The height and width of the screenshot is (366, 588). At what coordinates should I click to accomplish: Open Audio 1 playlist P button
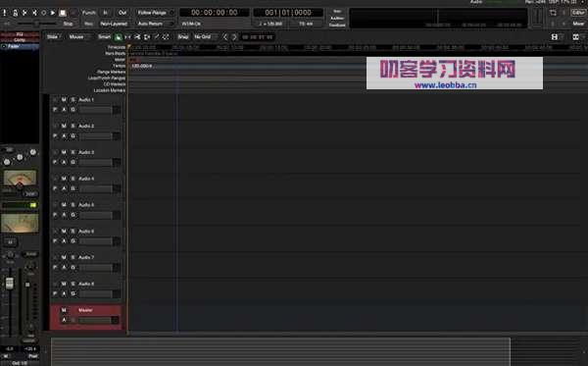55,110
